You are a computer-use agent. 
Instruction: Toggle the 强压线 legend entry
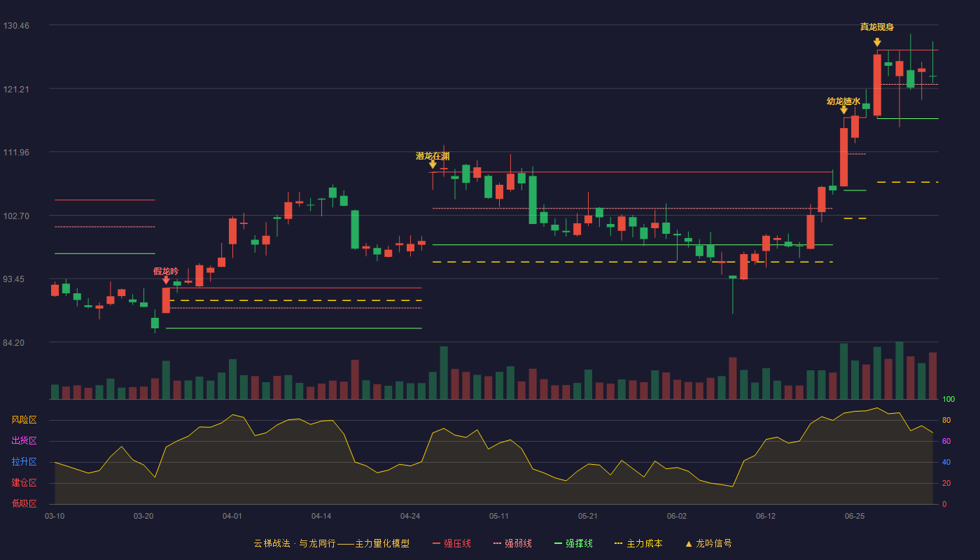point(451,543)
